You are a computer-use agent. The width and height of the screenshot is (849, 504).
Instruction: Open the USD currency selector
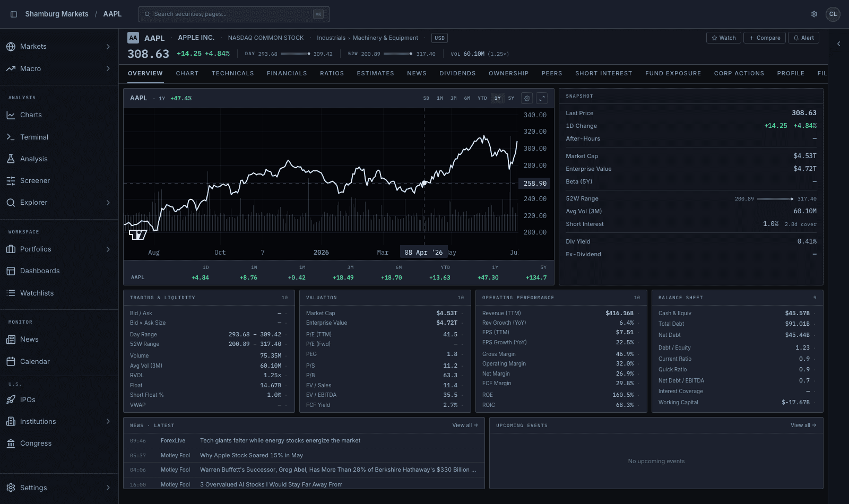coord(439,38)
